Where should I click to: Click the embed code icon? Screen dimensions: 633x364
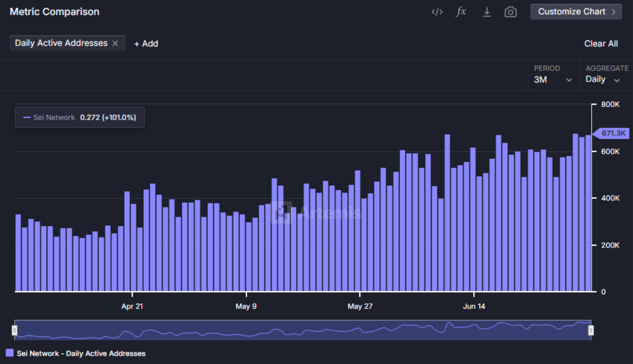coord(437,12)
